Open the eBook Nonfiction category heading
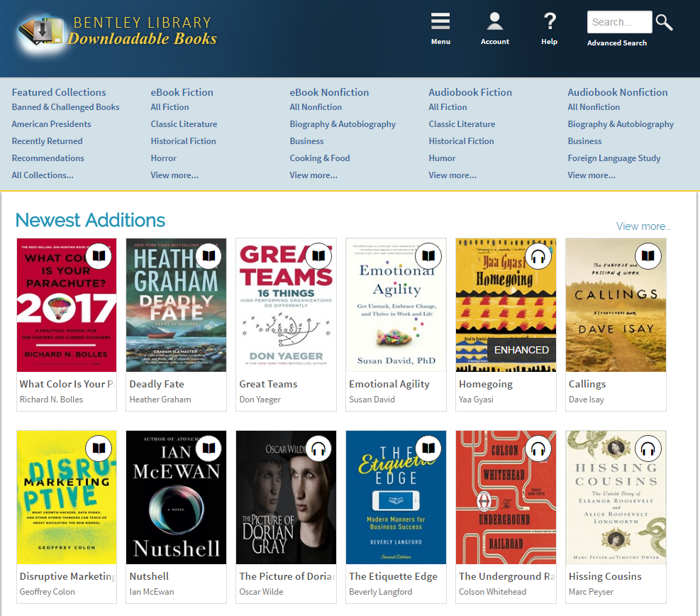This screenshot has width=700, height=616. (x=329, y=92)
